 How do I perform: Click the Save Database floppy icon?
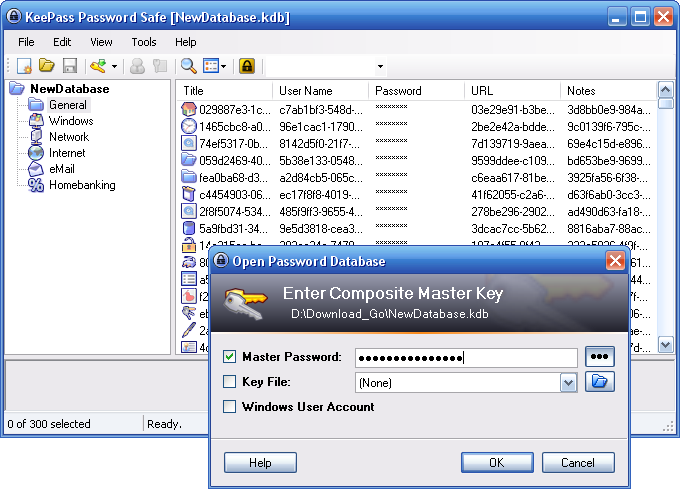point(70,66)
